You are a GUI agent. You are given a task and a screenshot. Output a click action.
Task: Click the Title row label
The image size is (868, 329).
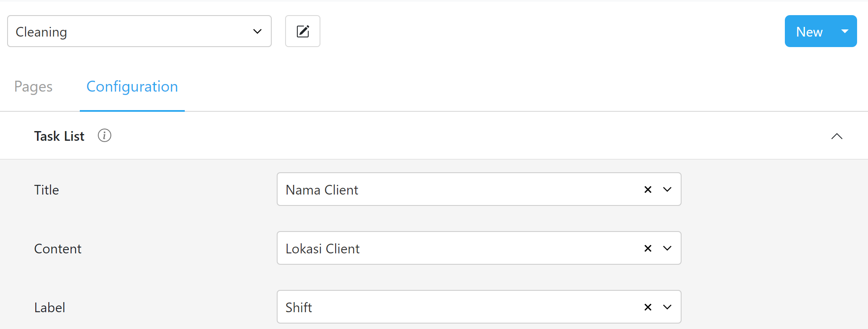46,190
